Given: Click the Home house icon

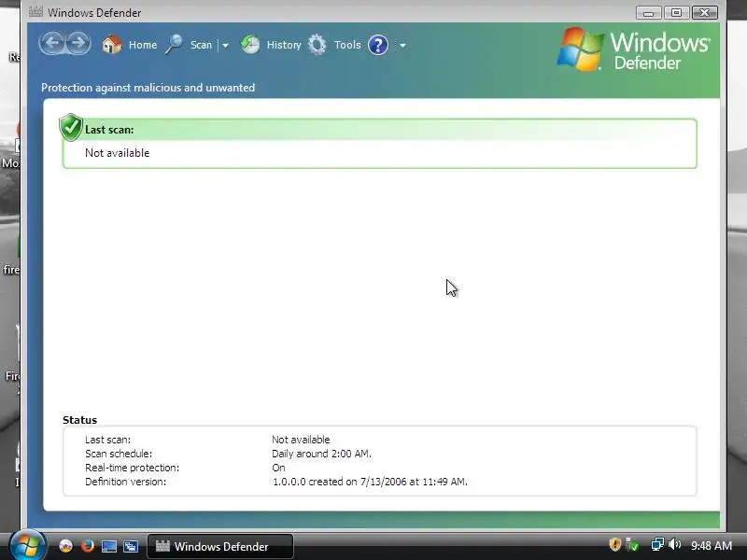Looking at the screenshot, I should (x=112, y=45).
